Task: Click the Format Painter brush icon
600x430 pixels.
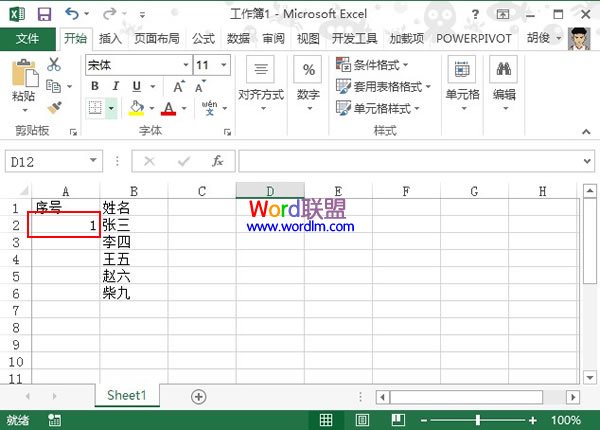Action: [x=55, y=108]
